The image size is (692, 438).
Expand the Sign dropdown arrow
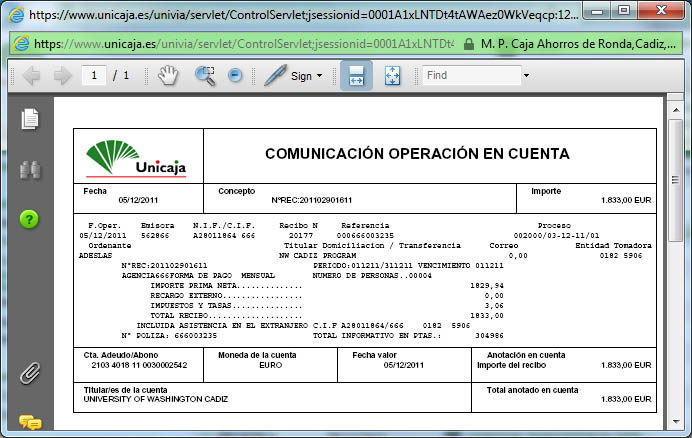[320, 76]
